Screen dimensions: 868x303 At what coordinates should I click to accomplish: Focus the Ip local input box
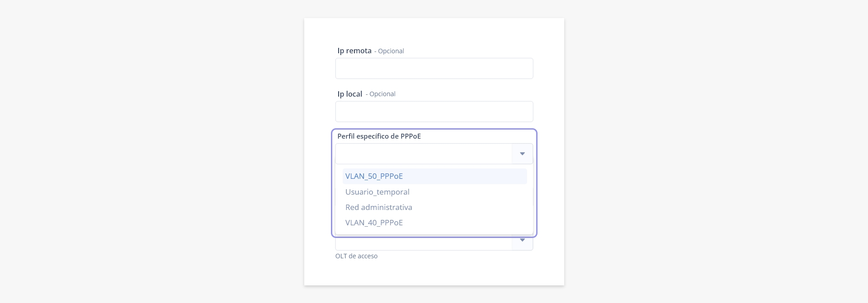[434, 112]
